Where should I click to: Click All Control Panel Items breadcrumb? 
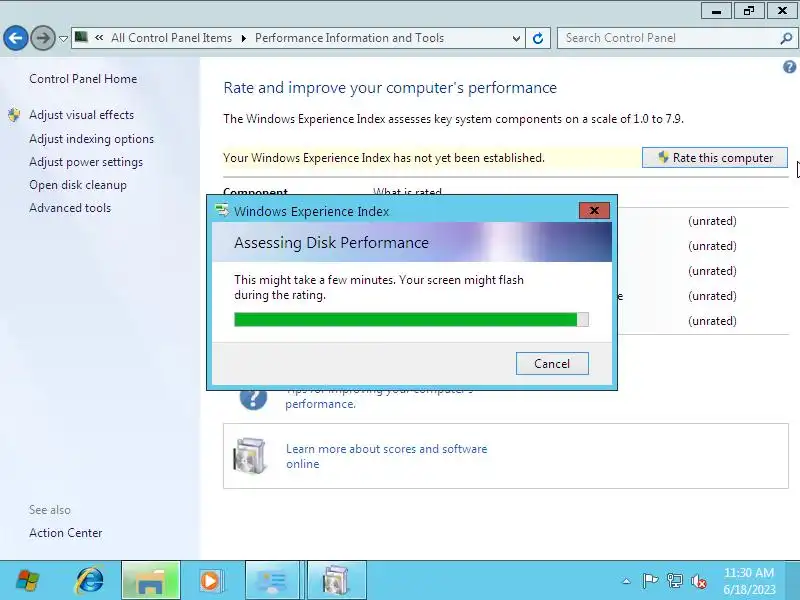(171, 38)
